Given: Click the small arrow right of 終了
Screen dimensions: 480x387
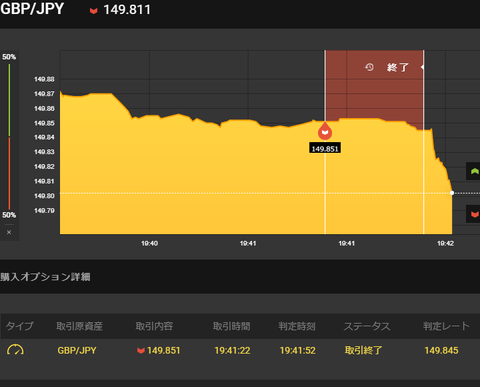Looking at the screenshot, I should (422, 67).
